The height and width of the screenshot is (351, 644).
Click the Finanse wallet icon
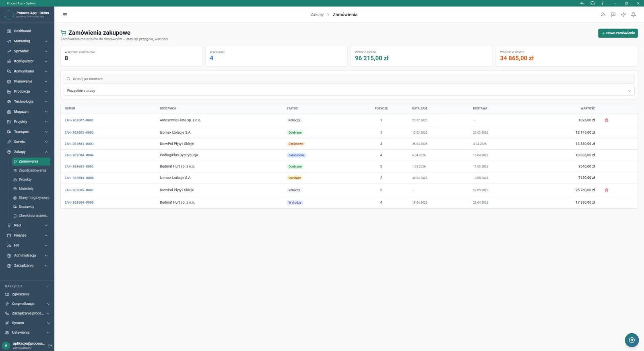click(x=9, y=235)
